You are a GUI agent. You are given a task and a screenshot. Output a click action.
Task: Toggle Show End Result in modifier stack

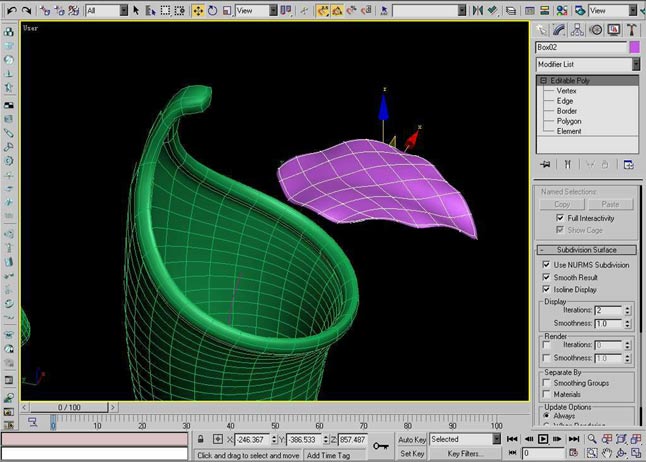(568, 165)
